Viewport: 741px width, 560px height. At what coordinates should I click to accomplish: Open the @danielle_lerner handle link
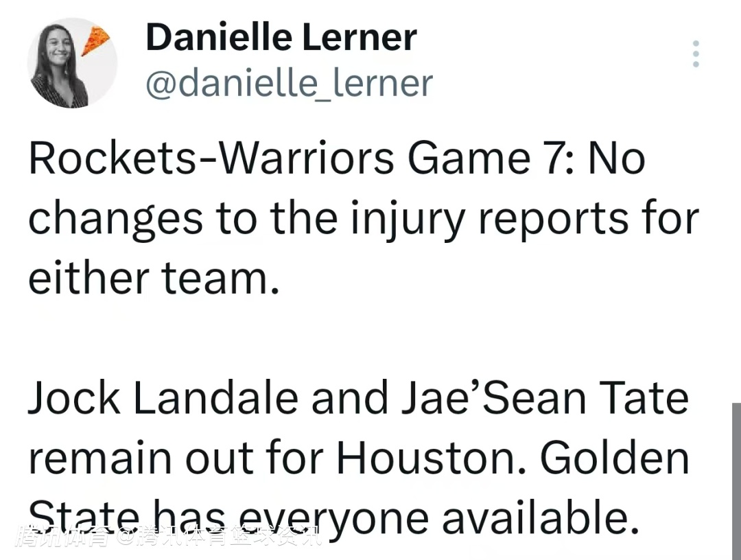pos(290,83)
